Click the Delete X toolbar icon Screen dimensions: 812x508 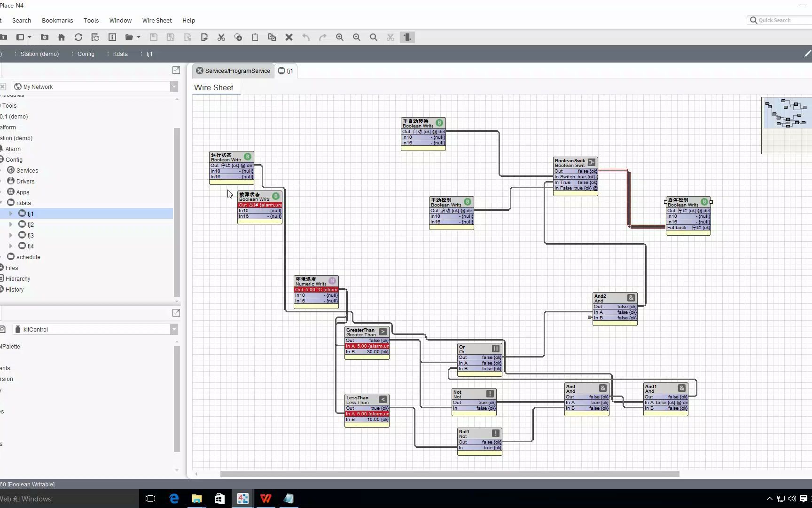289,37
